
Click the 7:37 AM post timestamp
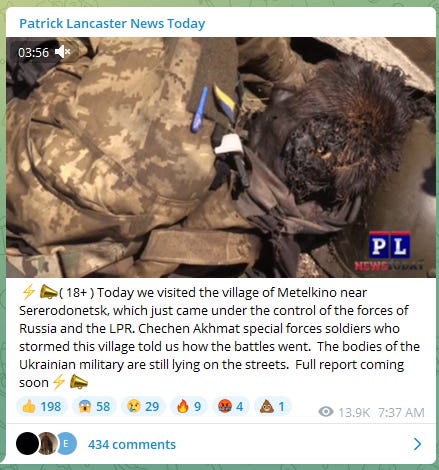401,413
